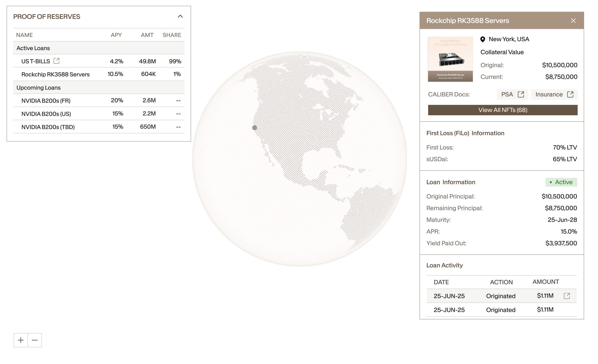Click the location marker on globe
Viewport: 598px width, 364px height.
(x=254, y=128)
